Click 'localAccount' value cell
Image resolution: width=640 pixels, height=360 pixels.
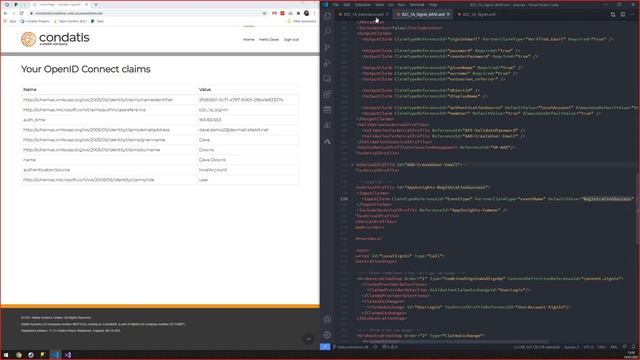pos(247,170)
